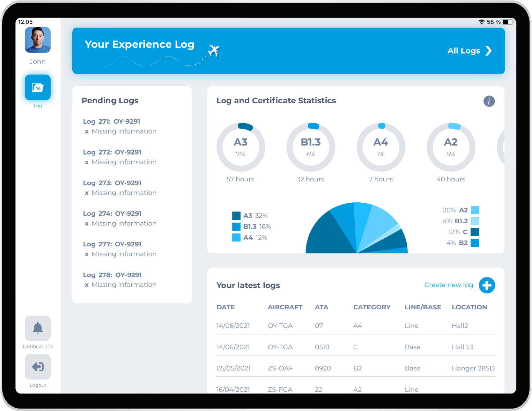Image resolution: width=532 pixels, height=411 pixels.
Task: Open John's profile photo
Action: (38, 40)
